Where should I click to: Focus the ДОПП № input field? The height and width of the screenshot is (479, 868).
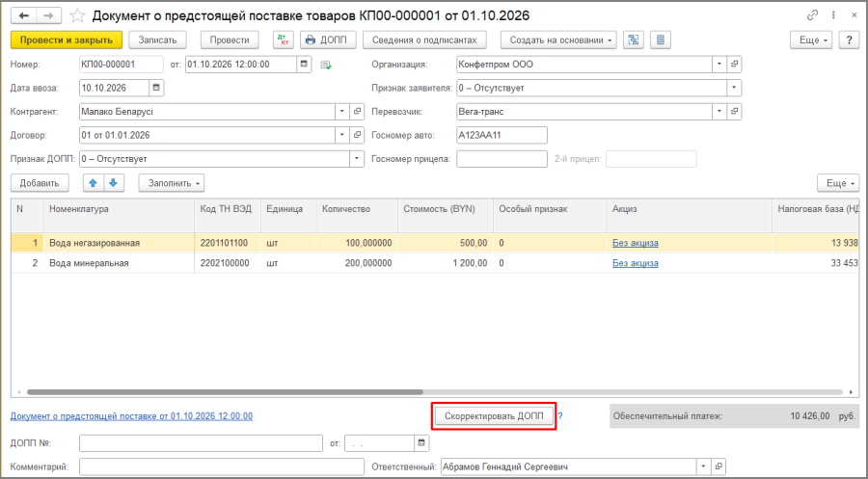201,443
